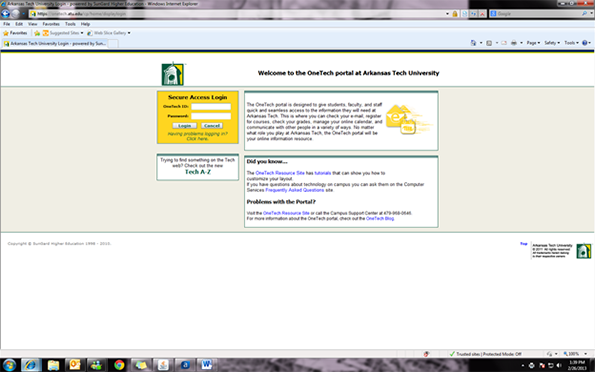Viewport: 595px width, 372px height.
Task: Click the red Stop loading icon
Action: click(482, 14)
